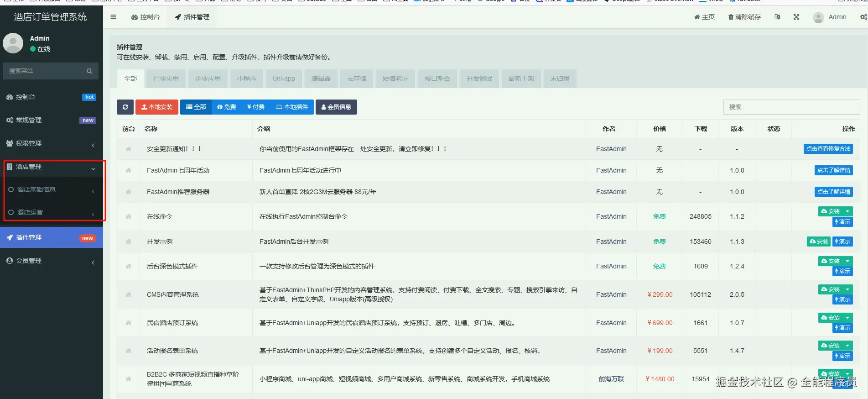This screenshot has width=868, height=399.
Task: Click the plugin search input field
Action: [x=791, y=107]
